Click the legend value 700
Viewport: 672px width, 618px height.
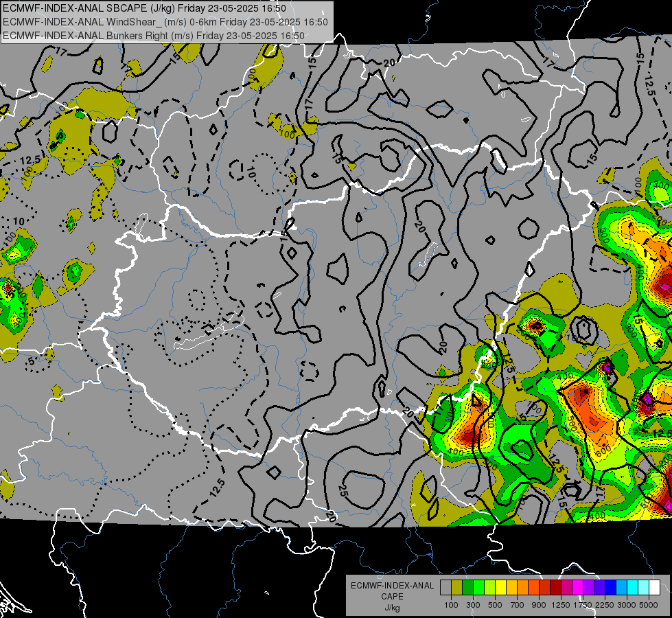[x=518, y=605]
